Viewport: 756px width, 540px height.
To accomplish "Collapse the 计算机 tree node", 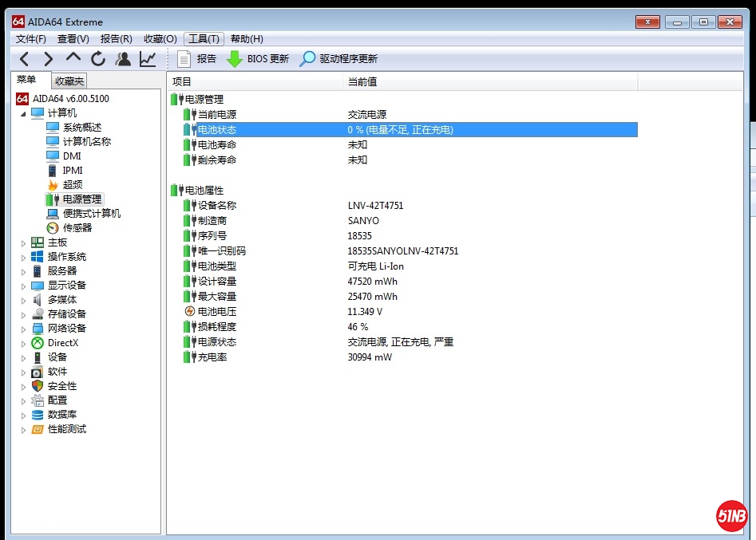I will (x=23, y=113).
